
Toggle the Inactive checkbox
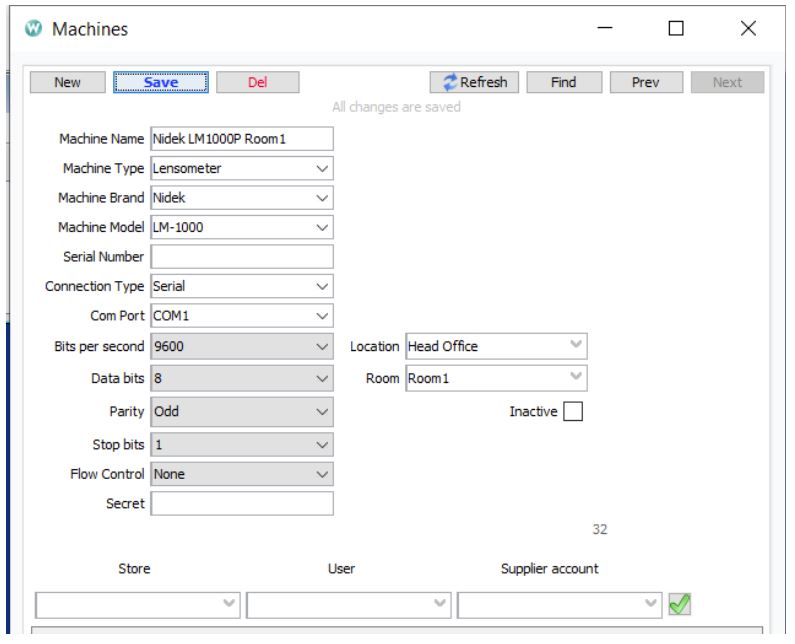(572, 412)
